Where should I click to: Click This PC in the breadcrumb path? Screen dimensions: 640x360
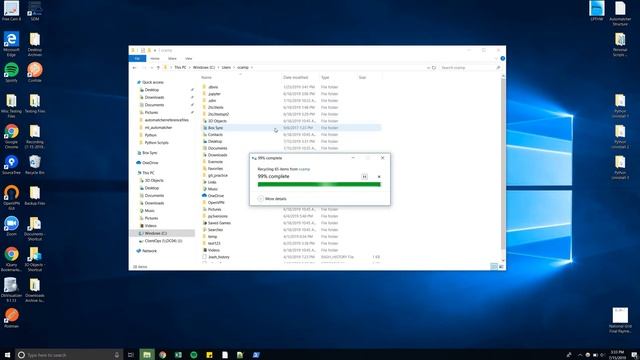tap(180, 67)
